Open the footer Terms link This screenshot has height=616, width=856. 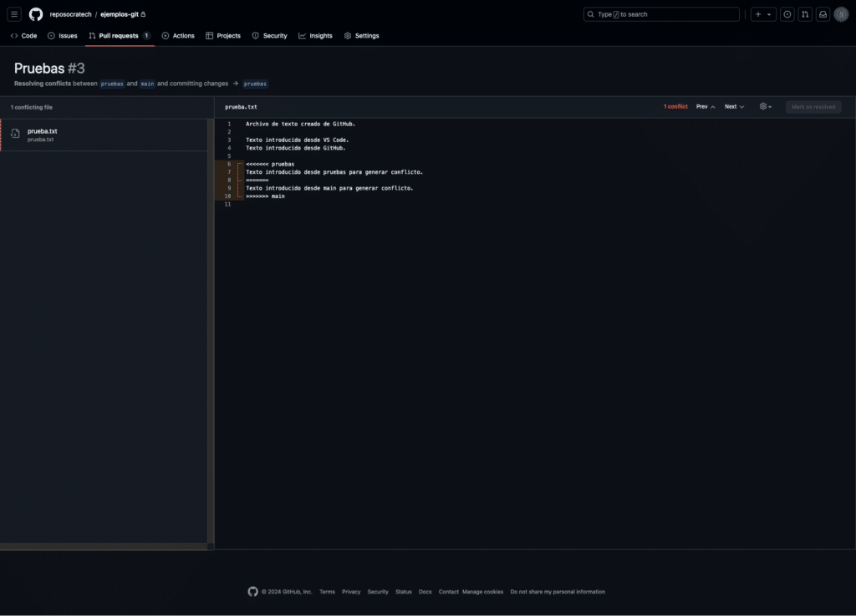pos(327,592)
